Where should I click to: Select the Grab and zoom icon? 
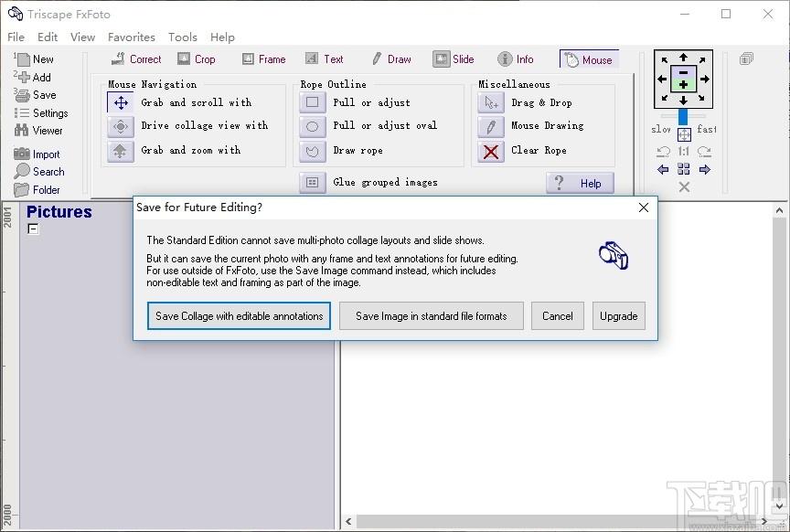pos(121,151)
